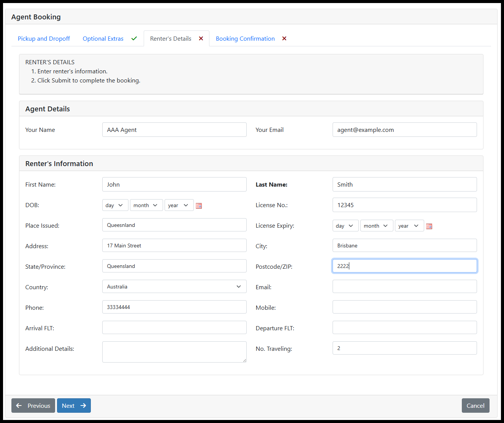504x423 pixels.
Task: Click the empty Mobile field
Action: coord(405,307)
